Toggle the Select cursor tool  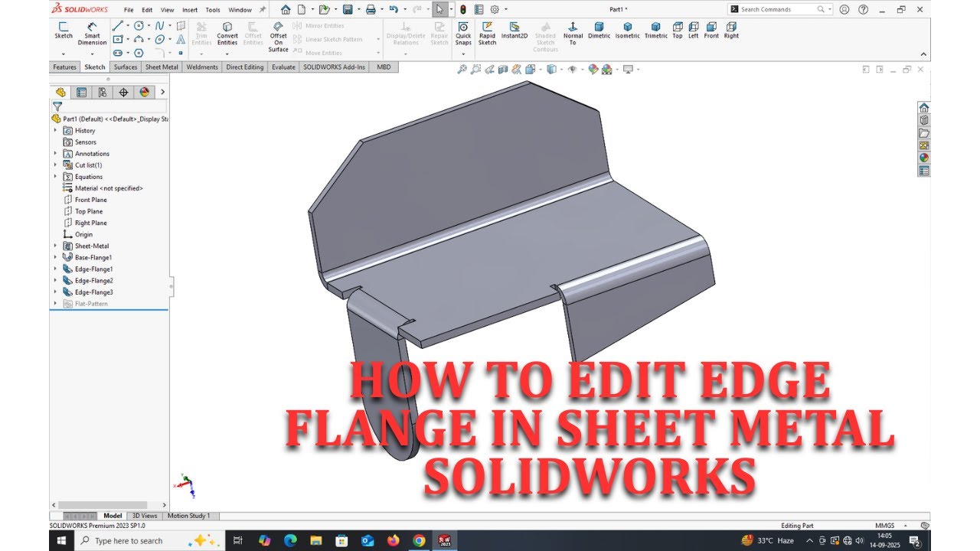click(x=439, y=9)
